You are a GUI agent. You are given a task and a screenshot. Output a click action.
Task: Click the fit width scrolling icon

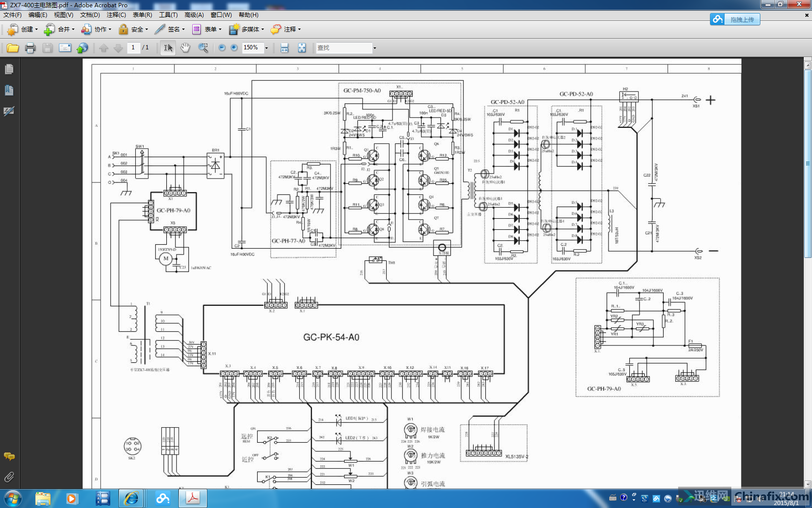[285, 48]
